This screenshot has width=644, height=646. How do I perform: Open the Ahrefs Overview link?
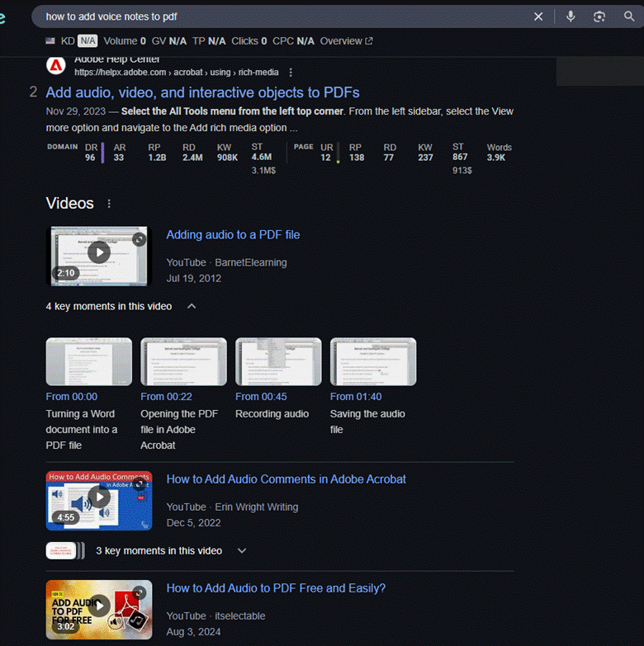[x=346, y=41]
